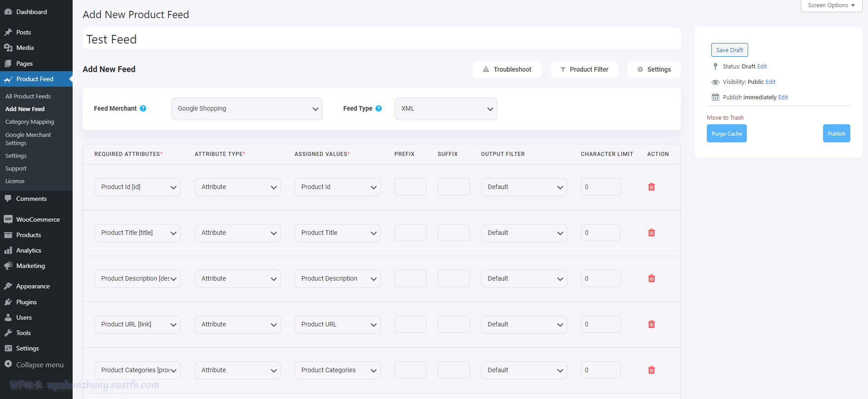Click the Prefix field for Product Title
The image size is (868, 399).
(410, 233)
